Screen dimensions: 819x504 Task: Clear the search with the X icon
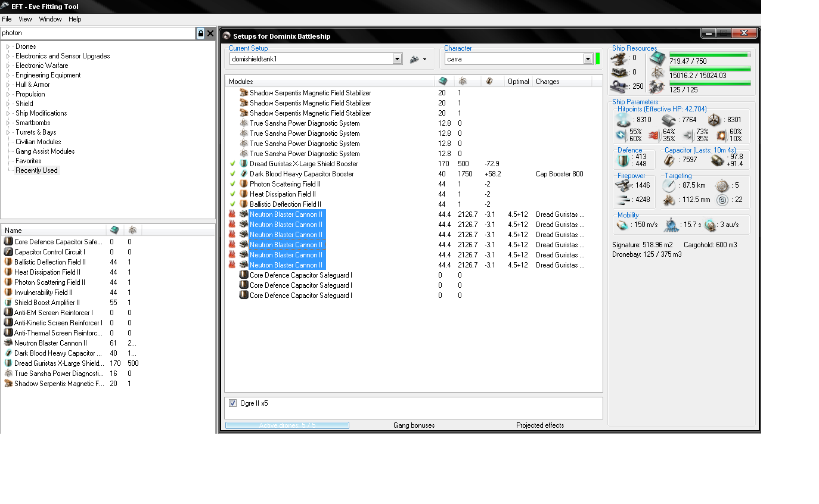[210, 33]
